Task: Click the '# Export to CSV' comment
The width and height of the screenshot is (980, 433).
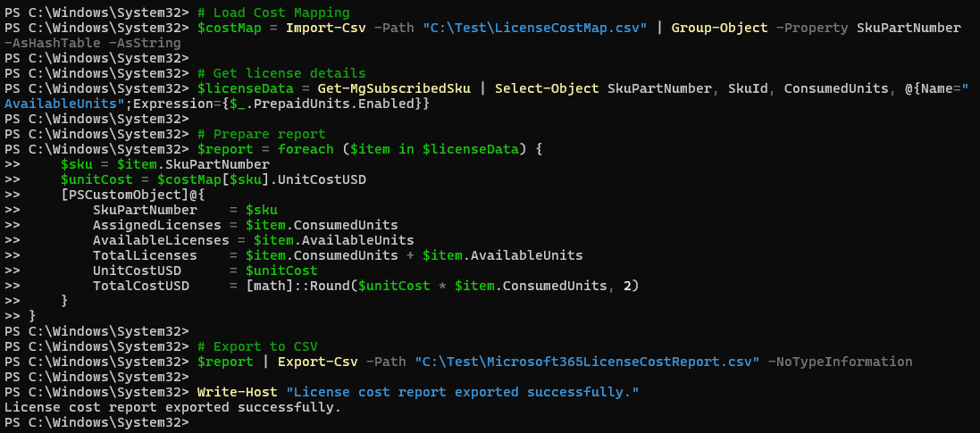Action: 257,346
